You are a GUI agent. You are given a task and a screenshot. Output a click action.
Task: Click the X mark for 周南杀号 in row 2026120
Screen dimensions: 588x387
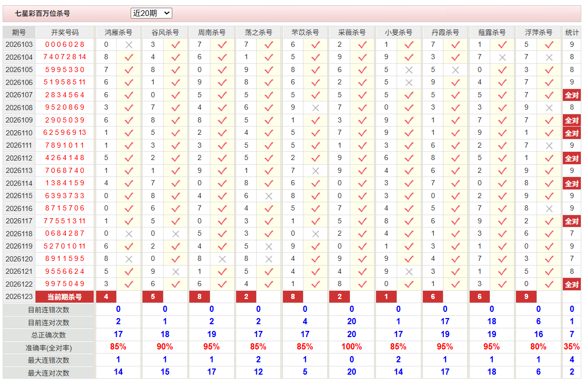tap(222, 259)
